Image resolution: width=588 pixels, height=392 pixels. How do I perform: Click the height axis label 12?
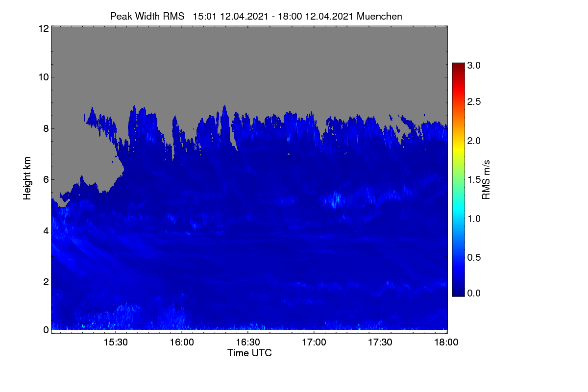tap(43, 28)
